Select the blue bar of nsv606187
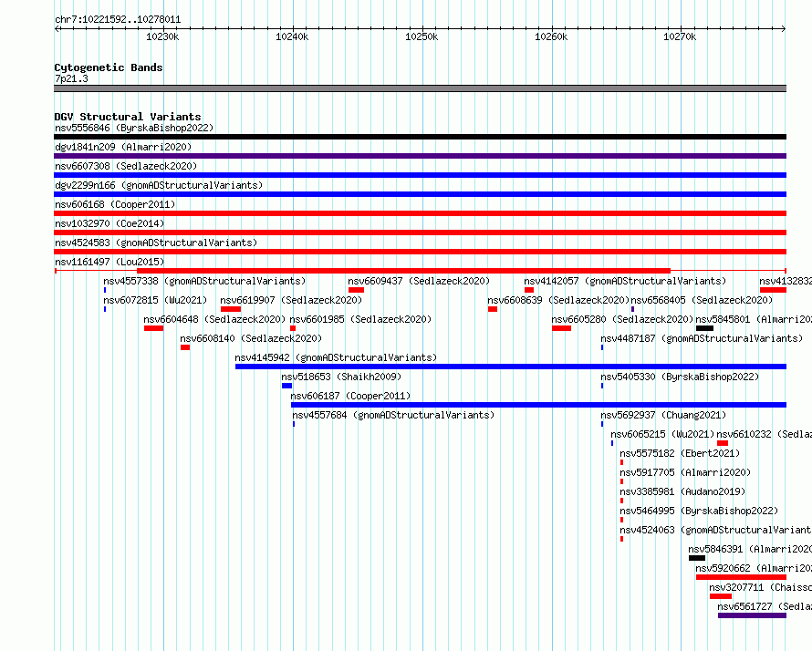This screenshot has width=812, height=651. point(538,405)
